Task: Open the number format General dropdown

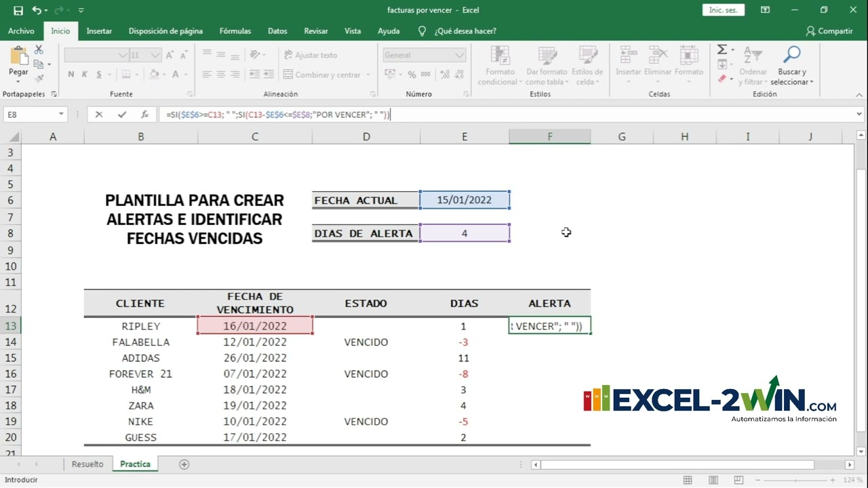Action: pos(460,55)
